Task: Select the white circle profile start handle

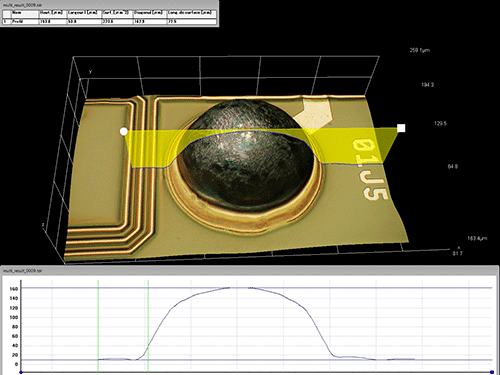Action: click(x=124, y=131)
